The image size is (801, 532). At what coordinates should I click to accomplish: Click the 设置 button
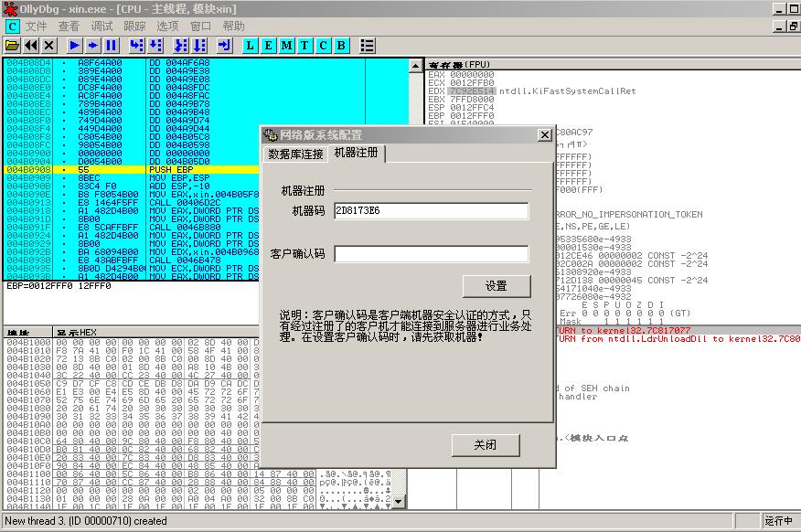[497, 286]
